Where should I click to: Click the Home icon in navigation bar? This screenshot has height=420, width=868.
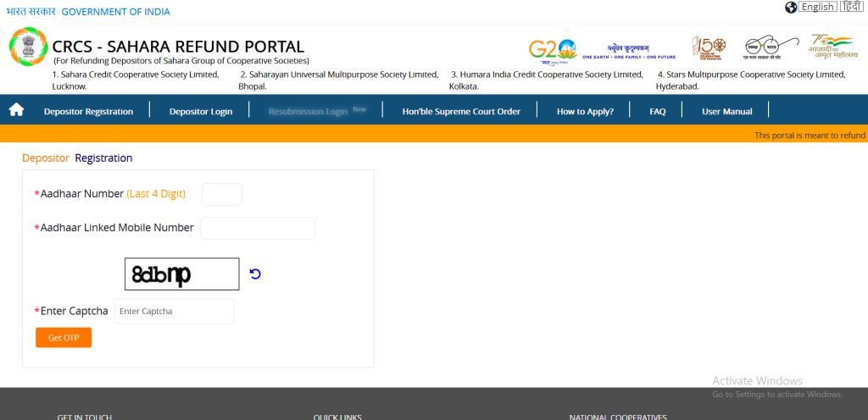(16, 110)
